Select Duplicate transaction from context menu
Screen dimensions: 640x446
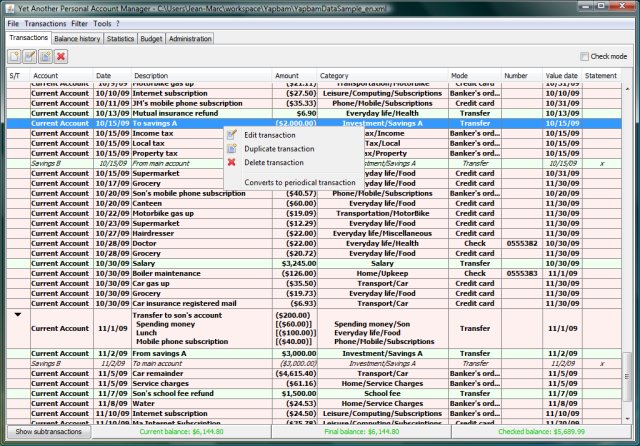(x=280, y=148)
